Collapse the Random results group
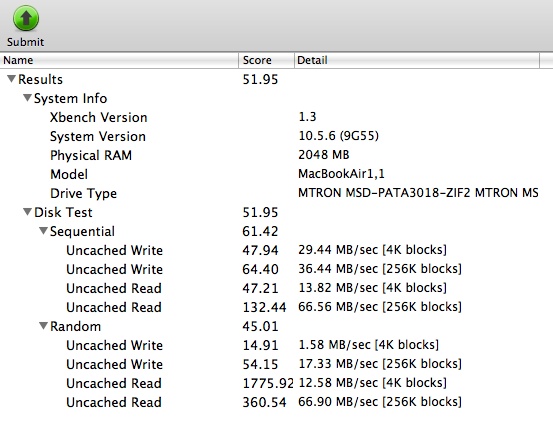Viewport: 553px width, 424px height. [43, 326]
